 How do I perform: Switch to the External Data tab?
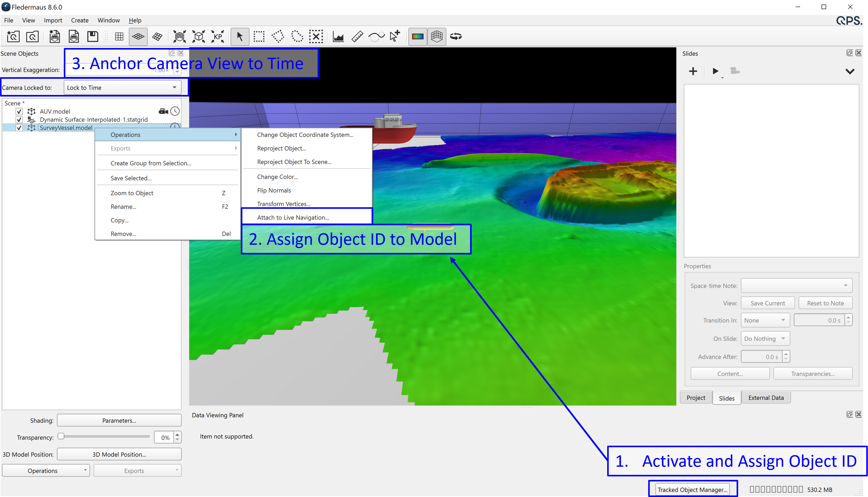point(766,398)
